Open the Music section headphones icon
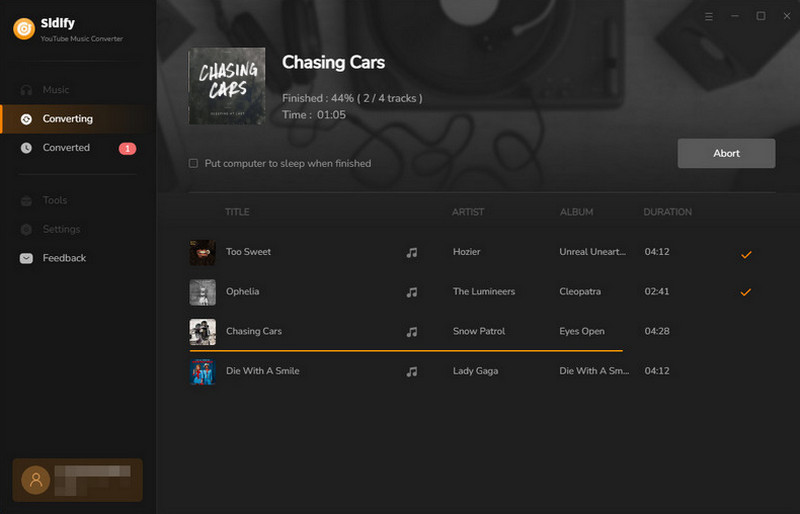The width and height of the screenshot is (800, 514). 26,90
